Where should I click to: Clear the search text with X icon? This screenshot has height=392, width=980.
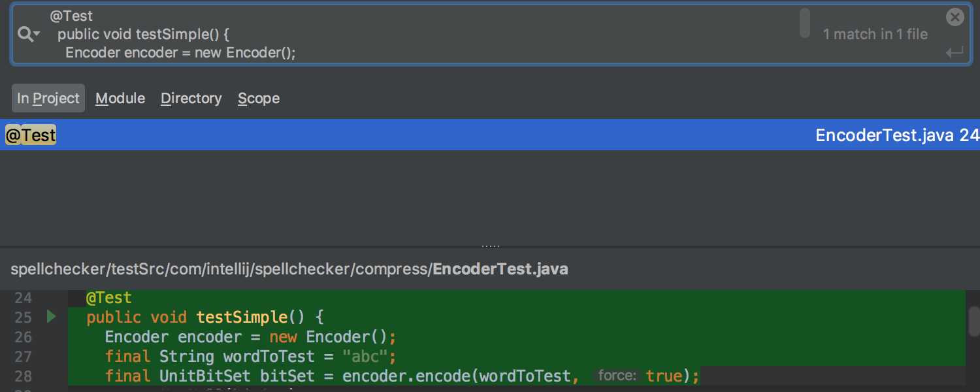955,18
